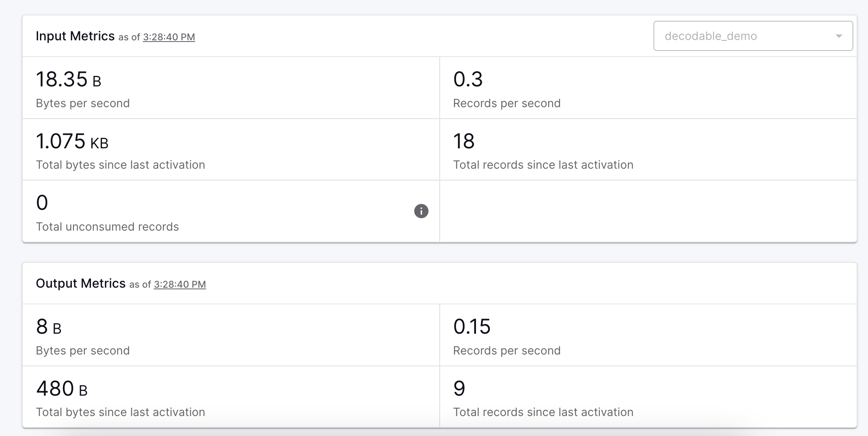This screenshot has height=436, width=868.
Task: Click the Output Metrics 3:28:40 PM timestamp
Action: (180, 284)
